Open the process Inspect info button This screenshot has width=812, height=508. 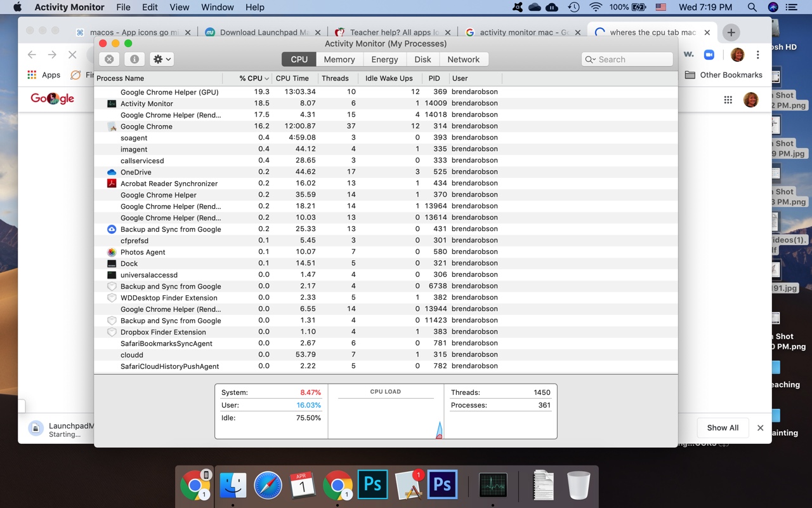[134, 59]
